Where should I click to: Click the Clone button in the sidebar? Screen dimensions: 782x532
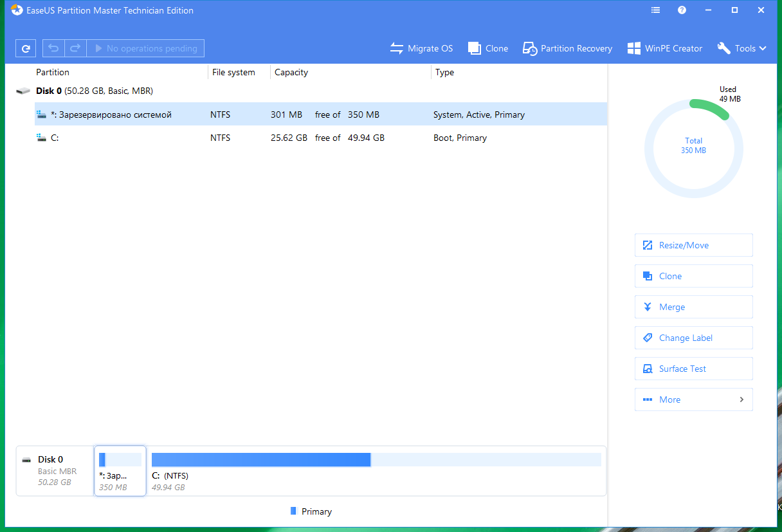[x=693, y=276]
